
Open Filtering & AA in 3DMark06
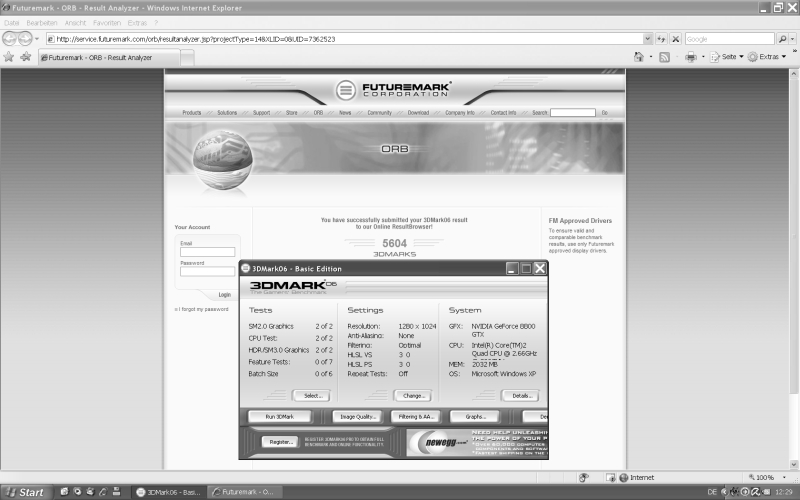[416, 416]
